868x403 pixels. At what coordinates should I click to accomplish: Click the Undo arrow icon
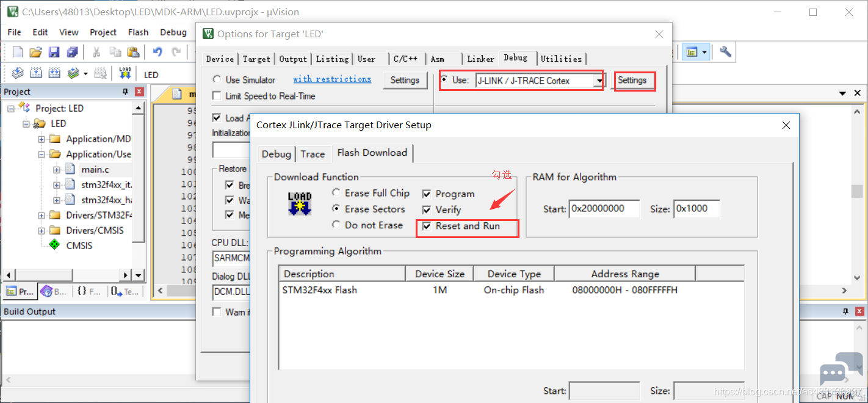click(x=157, y=52)
